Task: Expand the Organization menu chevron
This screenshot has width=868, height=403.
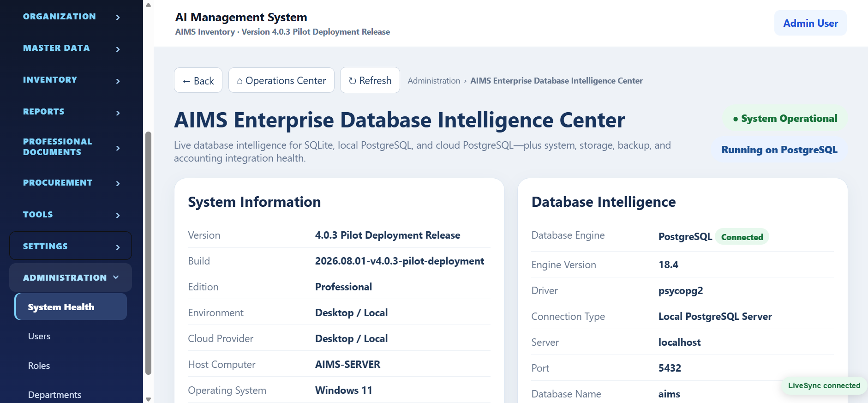Action: click(118, 18)
